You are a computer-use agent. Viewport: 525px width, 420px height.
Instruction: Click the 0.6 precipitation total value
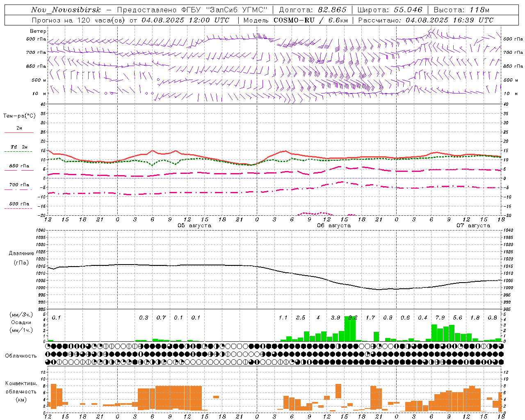coord(405,318)
